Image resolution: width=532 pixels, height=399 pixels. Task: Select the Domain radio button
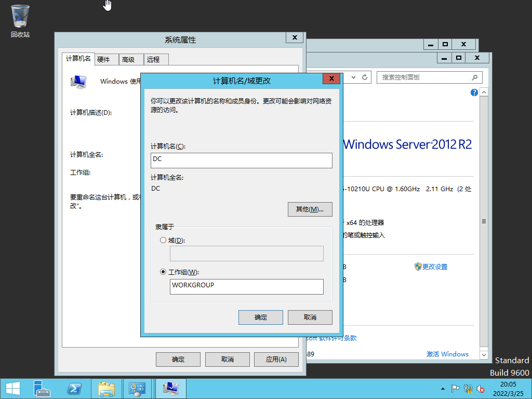(163, 240)
